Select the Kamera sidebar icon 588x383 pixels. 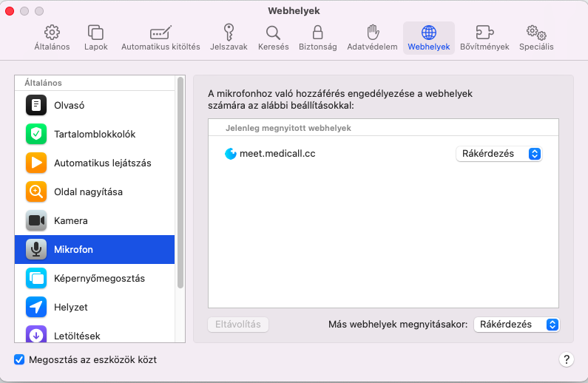tap(36, 220)
